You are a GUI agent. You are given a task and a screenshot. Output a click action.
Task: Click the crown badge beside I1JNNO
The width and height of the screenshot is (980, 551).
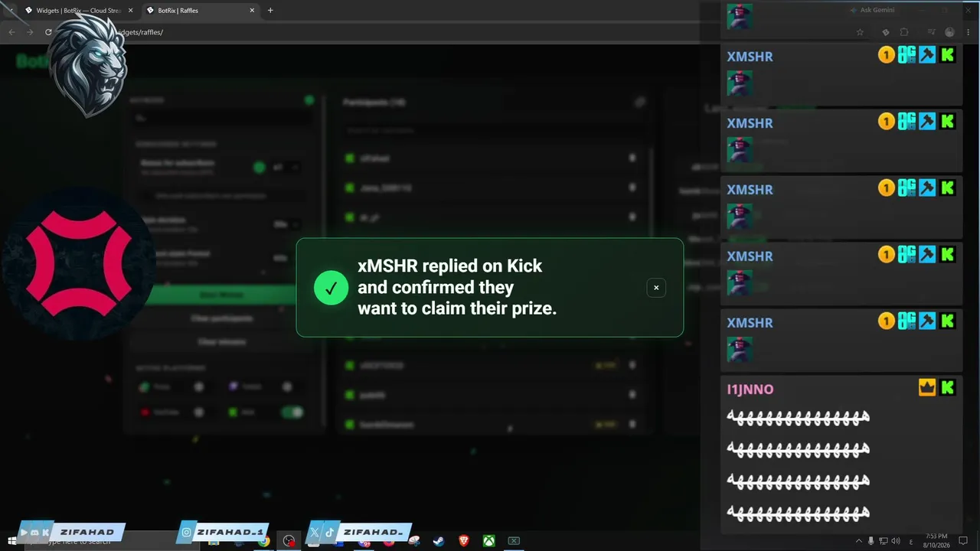pos(927,387)
